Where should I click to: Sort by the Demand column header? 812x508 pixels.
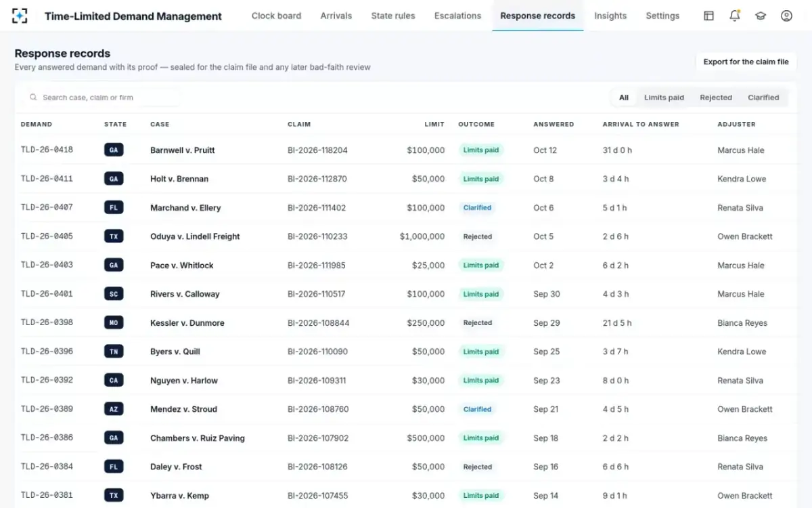coord(37,125)
